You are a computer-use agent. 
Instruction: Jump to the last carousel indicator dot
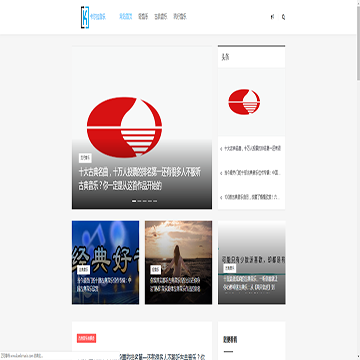click(155, 201)
